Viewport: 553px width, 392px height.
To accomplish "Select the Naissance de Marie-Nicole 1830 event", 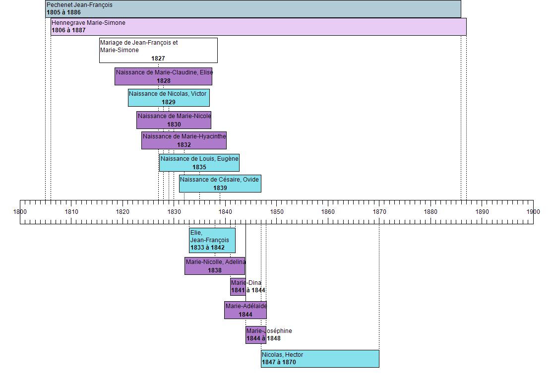I will point(174,120).
